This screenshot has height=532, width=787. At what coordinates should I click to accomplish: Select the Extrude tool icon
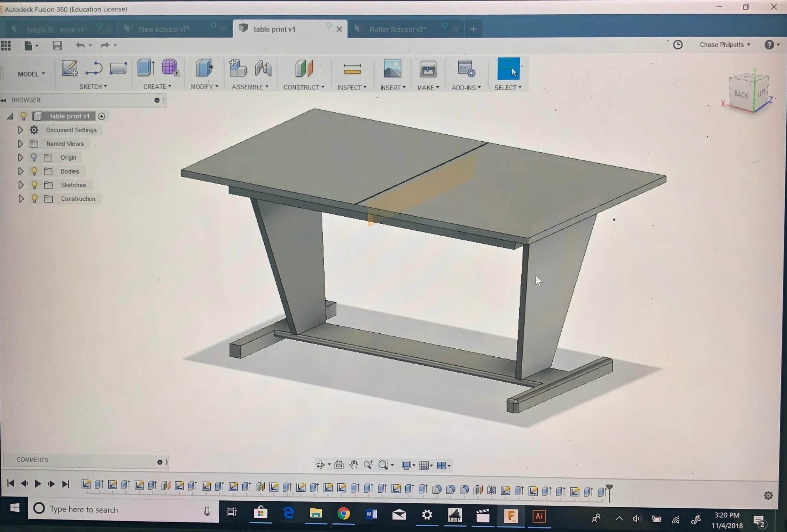145,68
